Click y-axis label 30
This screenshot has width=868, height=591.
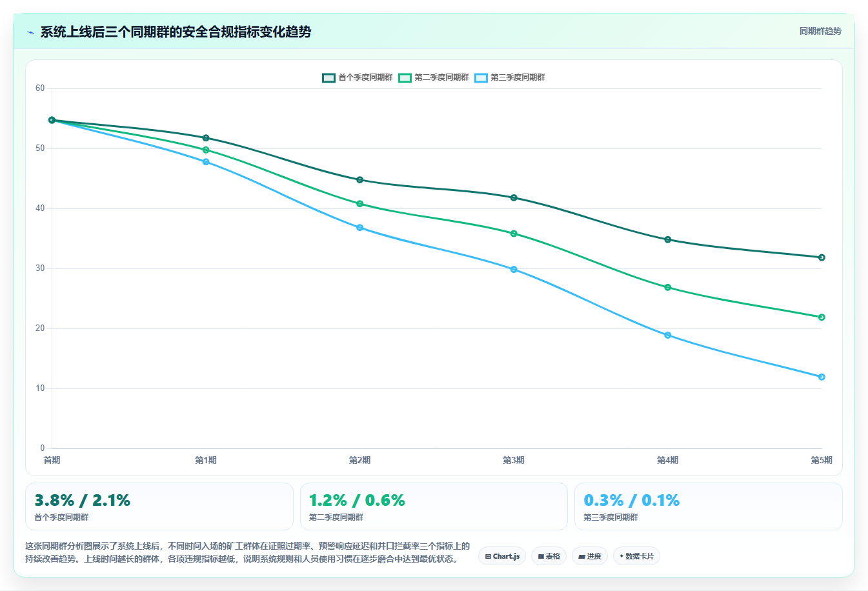[40, 268]
